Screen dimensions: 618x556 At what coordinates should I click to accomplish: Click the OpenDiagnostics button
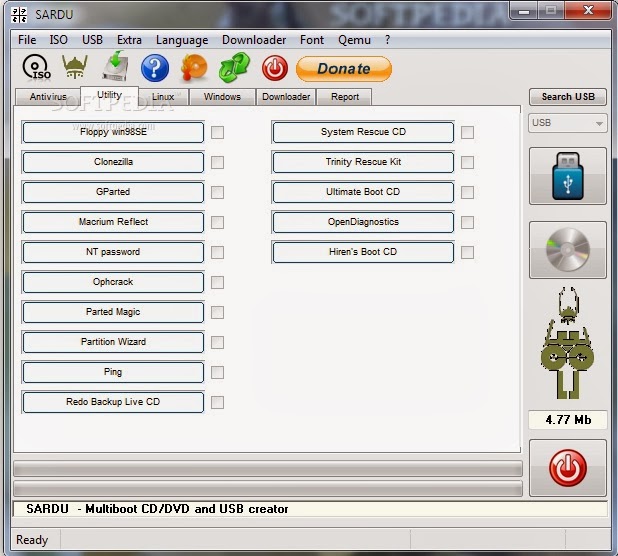click(363, 222)
